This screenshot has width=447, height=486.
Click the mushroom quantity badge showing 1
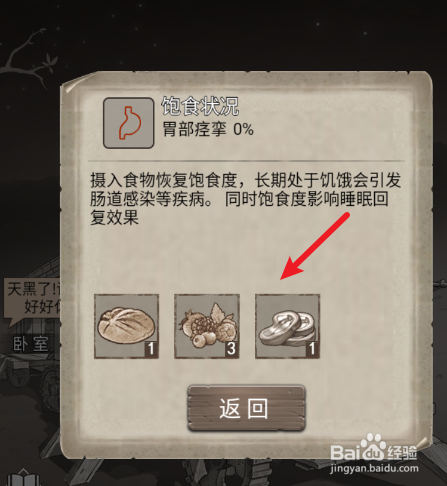pyautogui.click(x=312, y=349)
